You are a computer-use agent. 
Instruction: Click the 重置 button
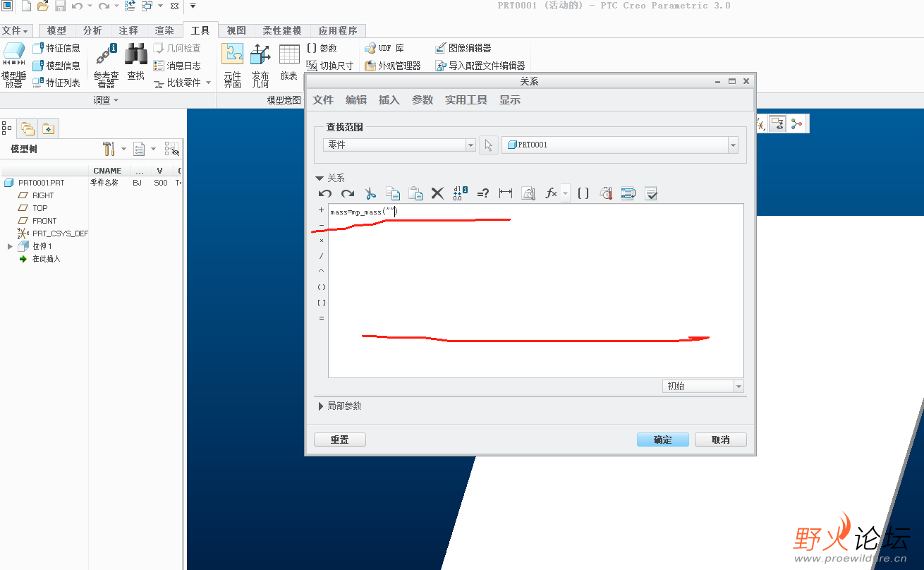point(339,439)
